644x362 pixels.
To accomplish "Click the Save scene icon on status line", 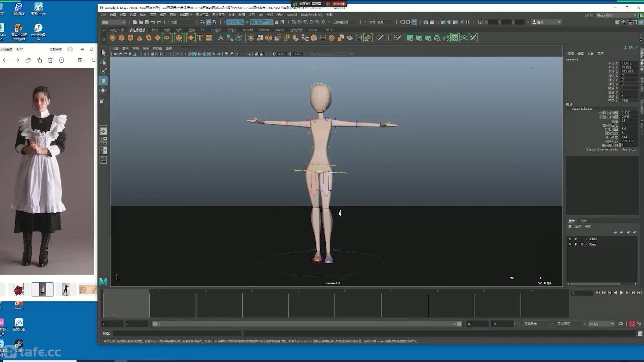I will (x=147, y=22).
